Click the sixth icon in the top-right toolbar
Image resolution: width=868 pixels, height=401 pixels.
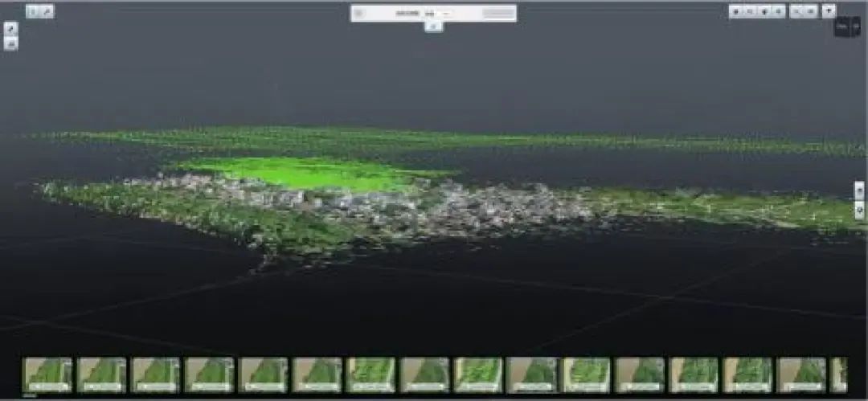click(x=811, y=11)
